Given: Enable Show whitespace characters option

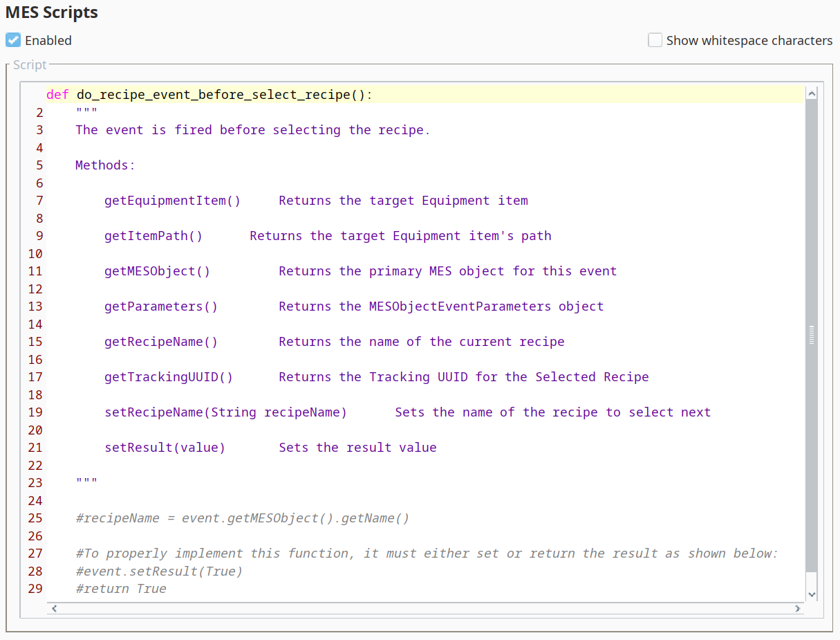Looking at the screenshot, I should tap(655, 40).
